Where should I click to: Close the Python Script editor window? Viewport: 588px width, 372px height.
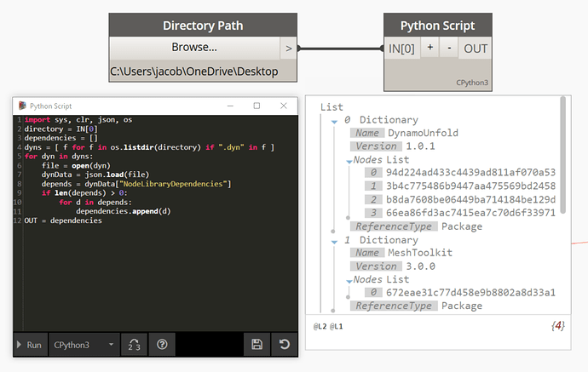[284, 106]
